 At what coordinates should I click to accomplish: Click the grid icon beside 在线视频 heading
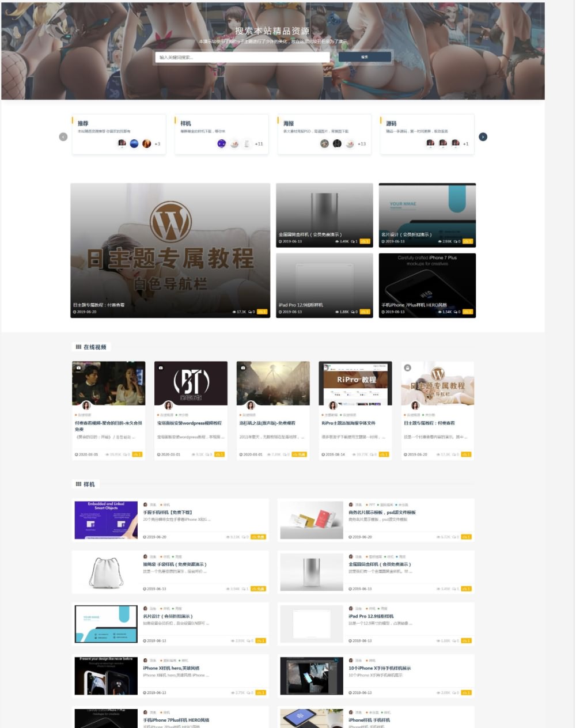click(x=78, y=347)
